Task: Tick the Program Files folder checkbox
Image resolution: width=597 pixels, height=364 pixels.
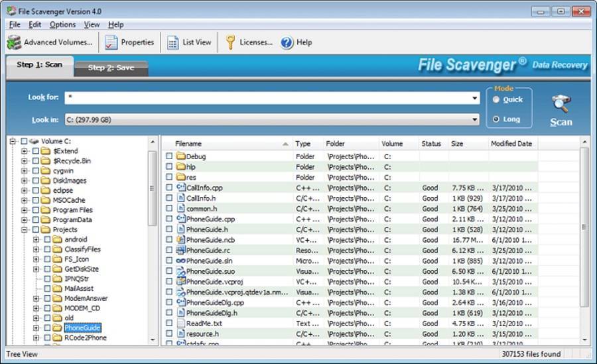Action: coord(36,210)
